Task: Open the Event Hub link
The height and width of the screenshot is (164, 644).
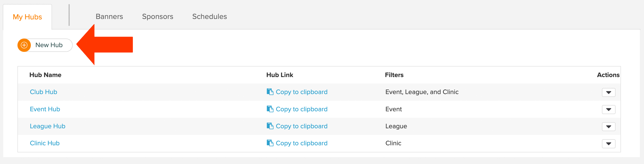Action: (x=45, y=109)
